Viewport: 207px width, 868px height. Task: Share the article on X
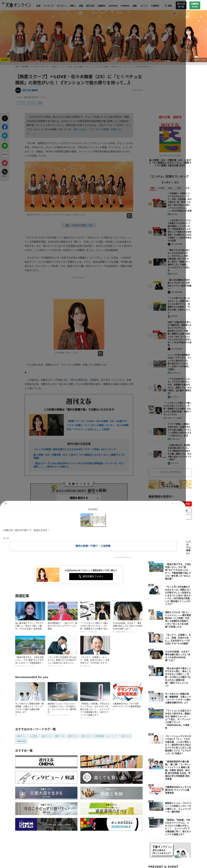(x=5, y=118)
